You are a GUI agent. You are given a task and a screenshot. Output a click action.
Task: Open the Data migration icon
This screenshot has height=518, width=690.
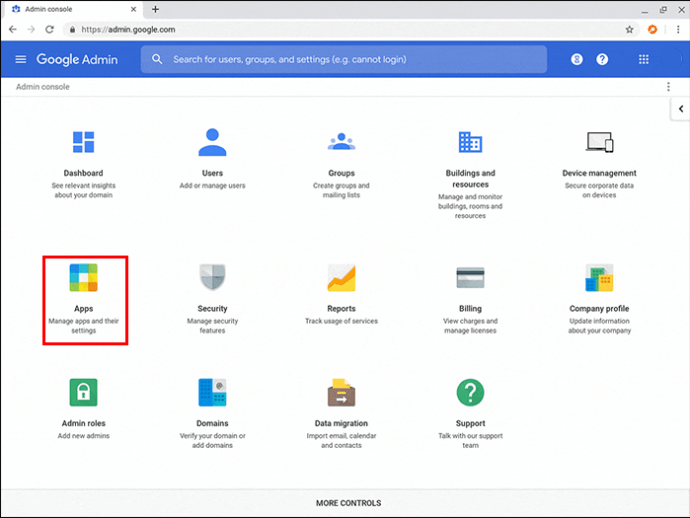[x=341, y=392]
